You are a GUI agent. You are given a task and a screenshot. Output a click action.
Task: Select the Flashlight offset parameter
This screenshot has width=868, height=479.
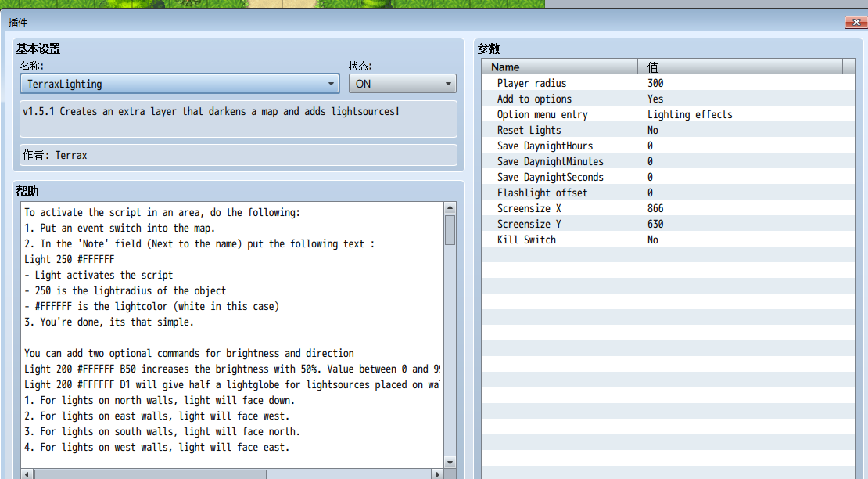pos(668,193)
